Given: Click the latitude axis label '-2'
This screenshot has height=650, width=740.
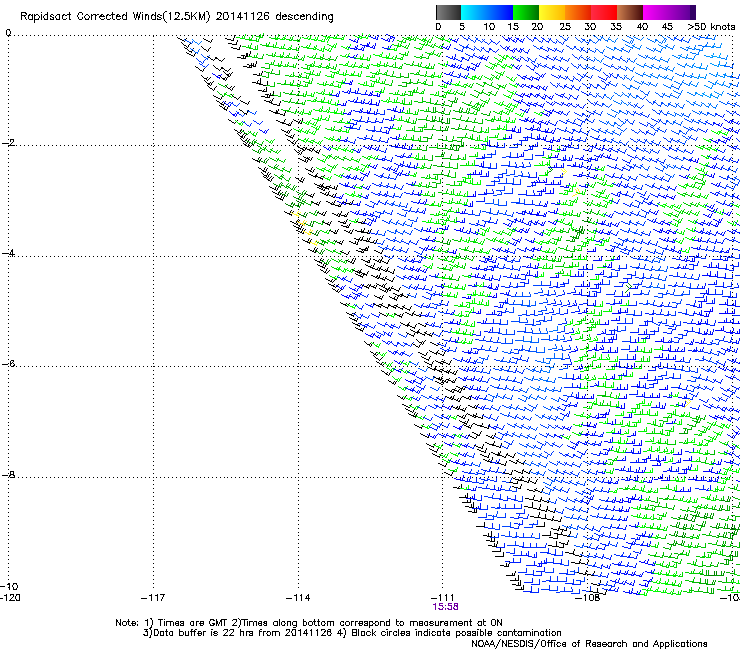Looking at the screenshot, I should tap(8, 143).
